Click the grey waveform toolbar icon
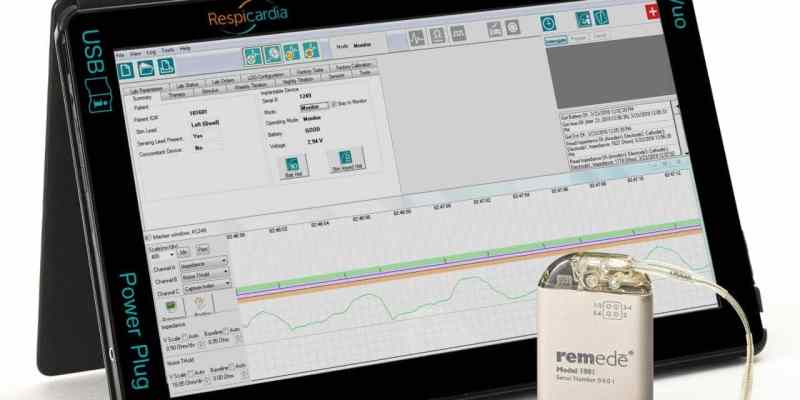 coord(417,38)
